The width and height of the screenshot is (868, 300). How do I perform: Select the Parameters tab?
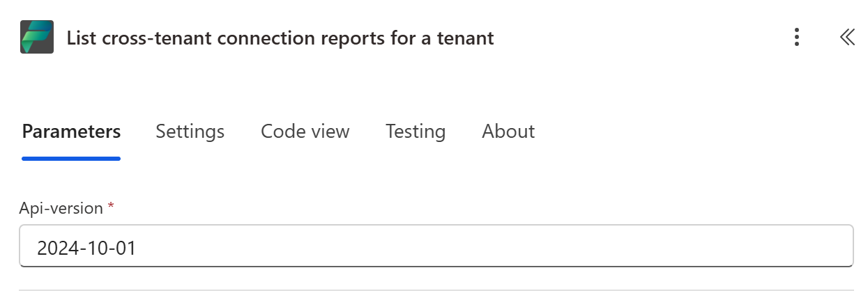(x=71, y=132)
